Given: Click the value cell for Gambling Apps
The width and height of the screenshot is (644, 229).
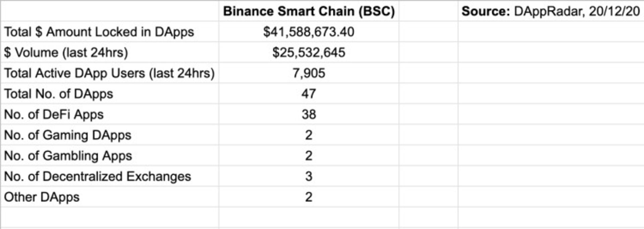Looking at the screenshot, I should pos(309,156).
